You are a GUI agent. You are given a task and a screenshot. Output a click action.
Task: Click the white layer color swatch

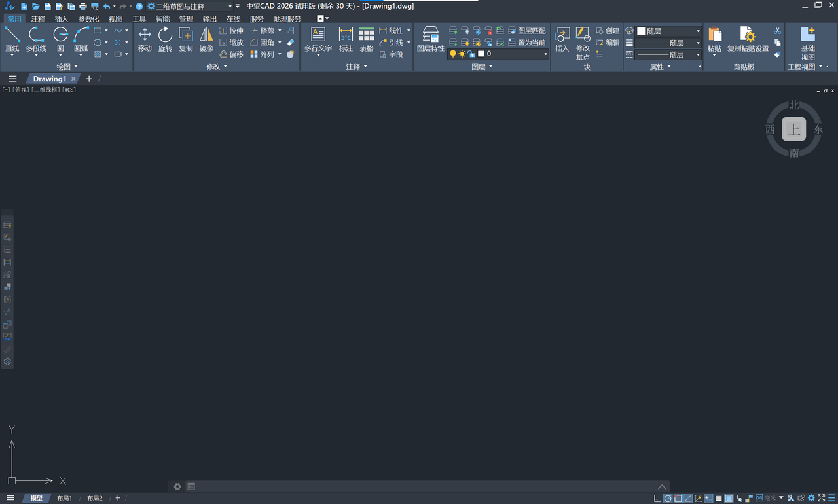[481, 54]
